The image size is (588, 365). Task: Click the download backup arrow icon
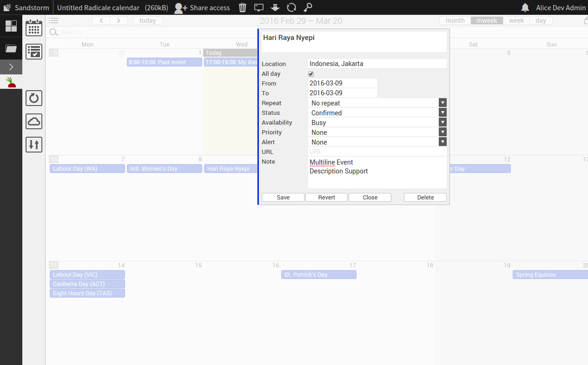click(x=275, y=7)
